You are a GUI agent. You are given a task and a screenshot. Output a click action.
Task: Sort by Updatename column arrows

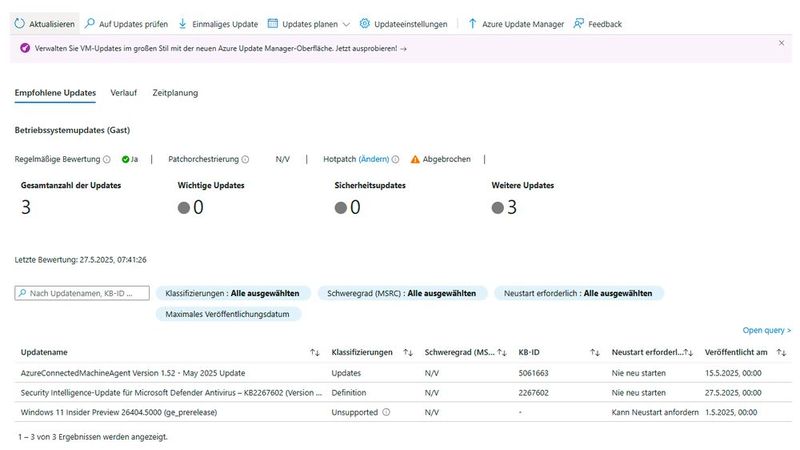coord(315,353)
